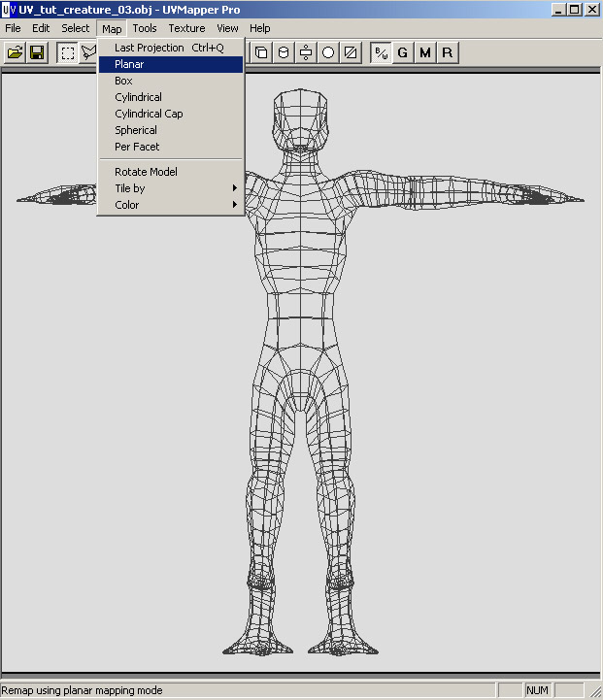603x700 pixels.
Task: Click the planar split toolbar icon
Action: pyautogui.click(x=306, y=52)
